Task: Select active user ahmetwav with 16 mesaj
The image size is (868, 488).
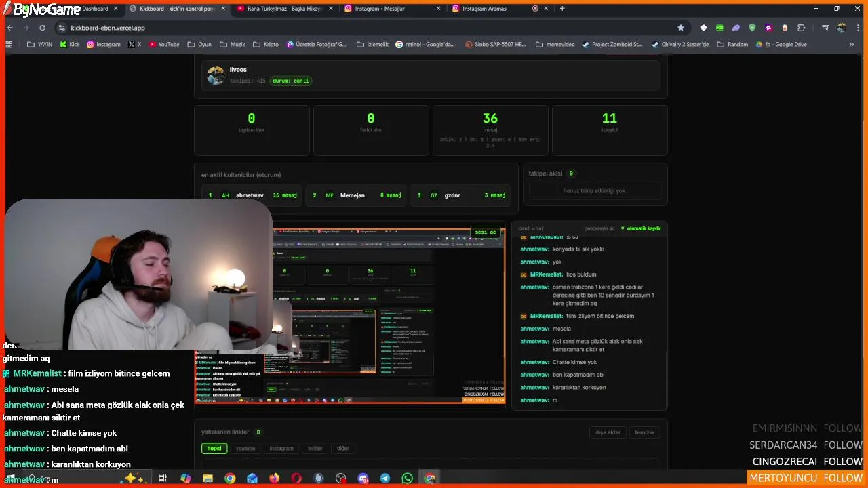Action: click(253, 195)
